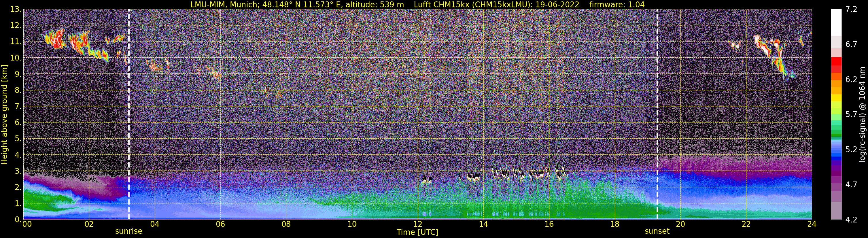868x238 pixels.
Task: Click the x-axis tick label 00
Action: pyautogui.click(x=27, y=224)
